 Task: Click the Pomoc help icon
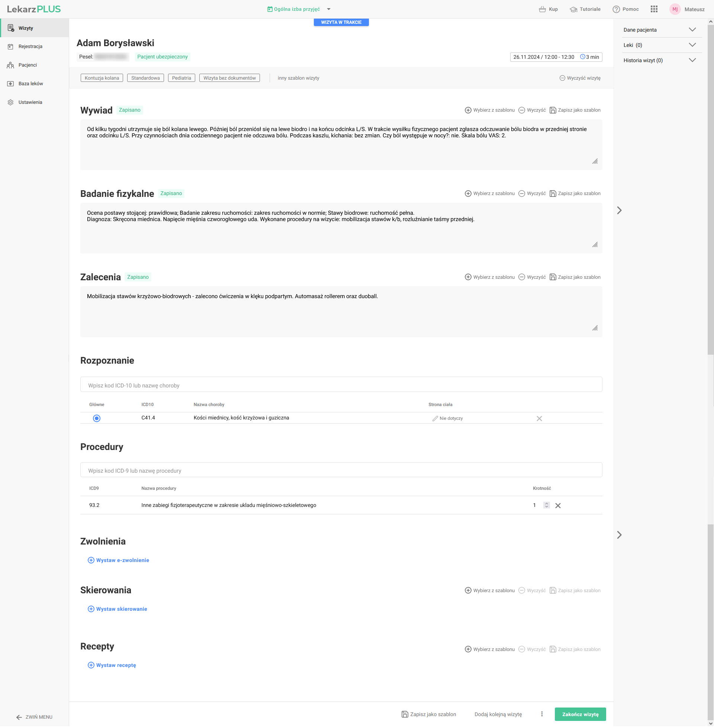(x=616, y=9)
